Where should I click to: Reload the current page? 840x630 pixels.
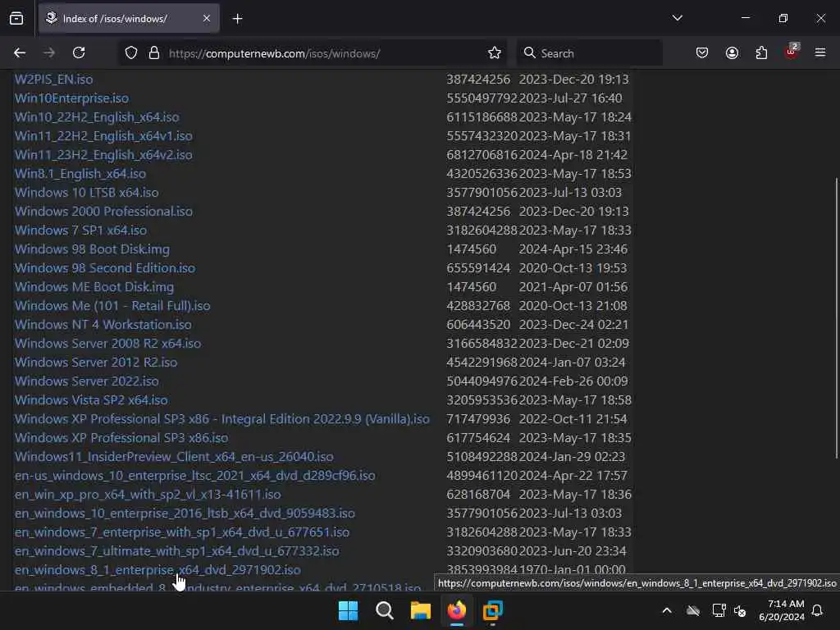click(79, 52)
